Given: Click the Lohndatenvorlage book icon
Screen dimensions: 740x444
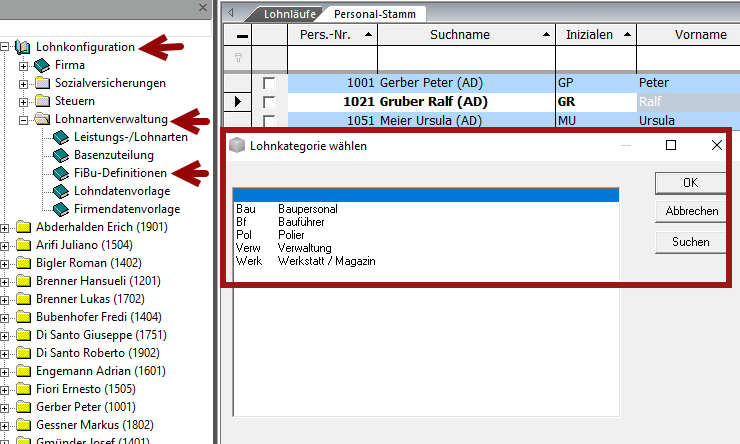Looking at the screenshot, I should pyautogui.click(x=60, y=191).
